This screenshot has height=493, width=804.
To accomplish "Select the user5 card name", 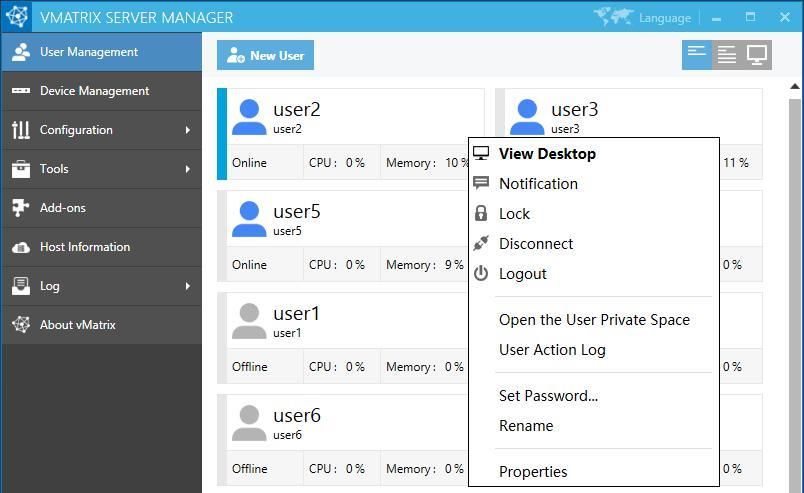I will click(x=296, y=211).
